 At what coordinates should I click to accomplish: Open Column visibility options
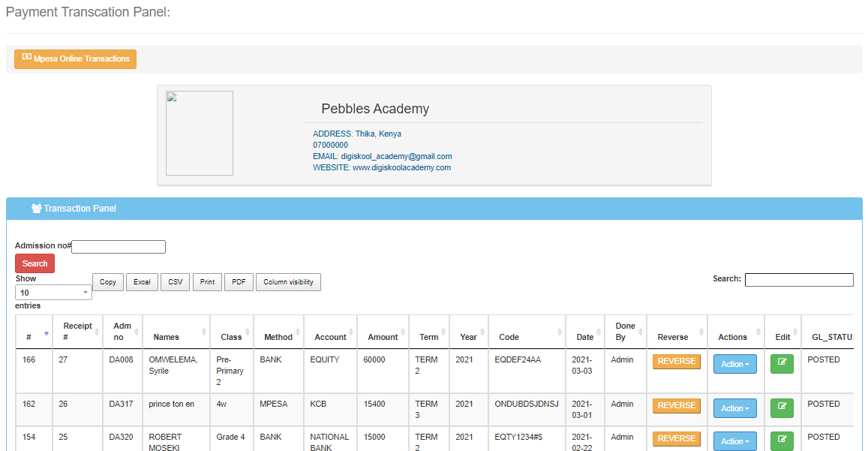(288, 282)
